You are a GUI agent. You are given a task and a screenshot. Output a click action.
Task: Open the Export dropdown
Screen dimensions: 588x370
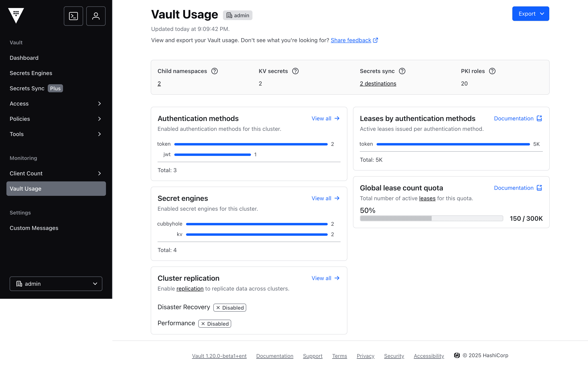(x=530, y=14)
